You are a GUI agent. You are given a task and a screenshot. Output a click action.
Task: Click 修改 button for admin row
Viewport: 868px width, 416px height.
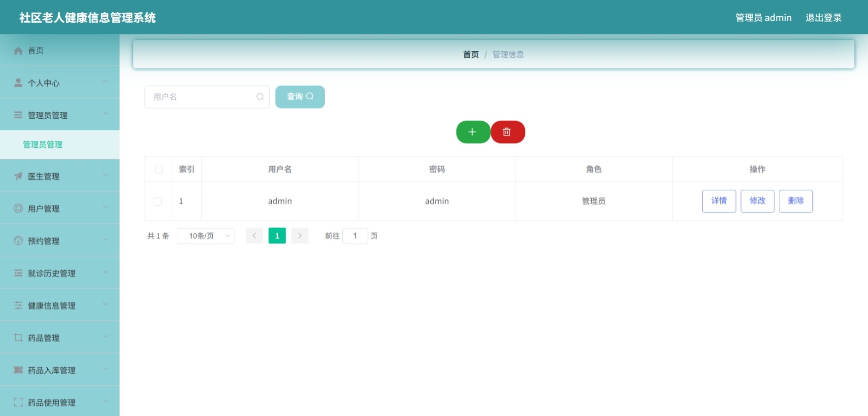(x=757, y=201)
